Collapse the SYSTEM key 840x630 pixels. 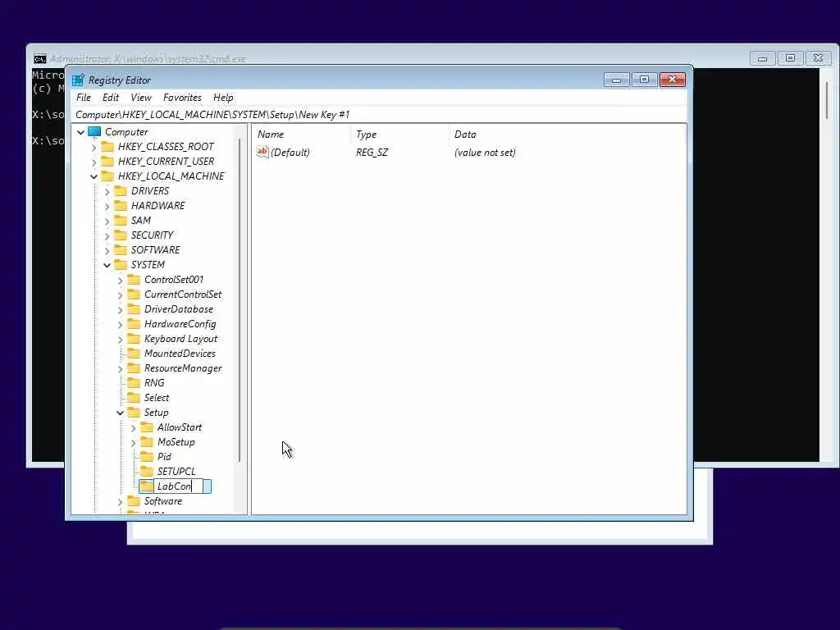[107, 265]
